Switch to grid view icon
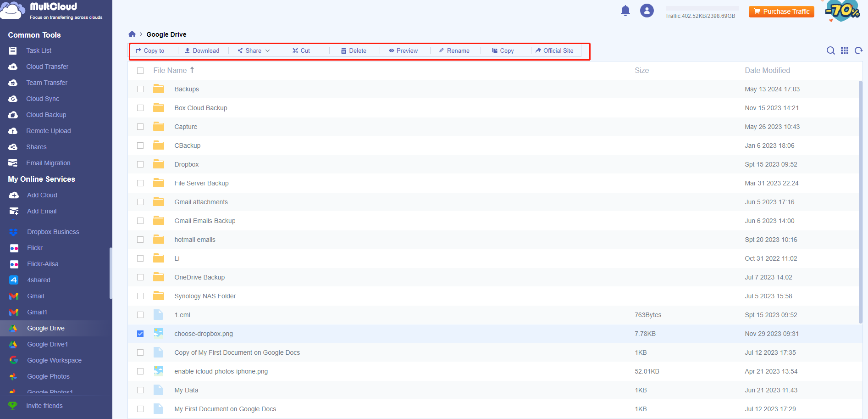 [845, 50]
